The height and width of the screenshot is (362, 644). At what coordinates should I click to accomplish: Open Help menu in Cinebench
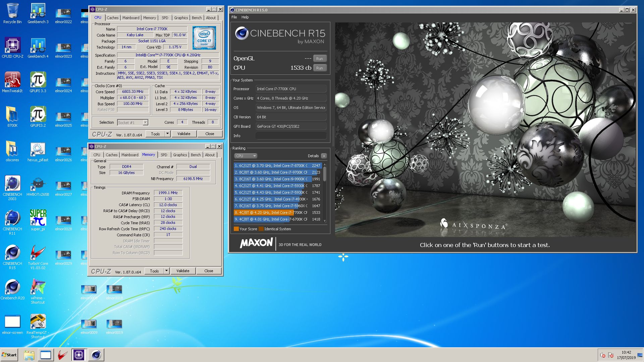245,17
